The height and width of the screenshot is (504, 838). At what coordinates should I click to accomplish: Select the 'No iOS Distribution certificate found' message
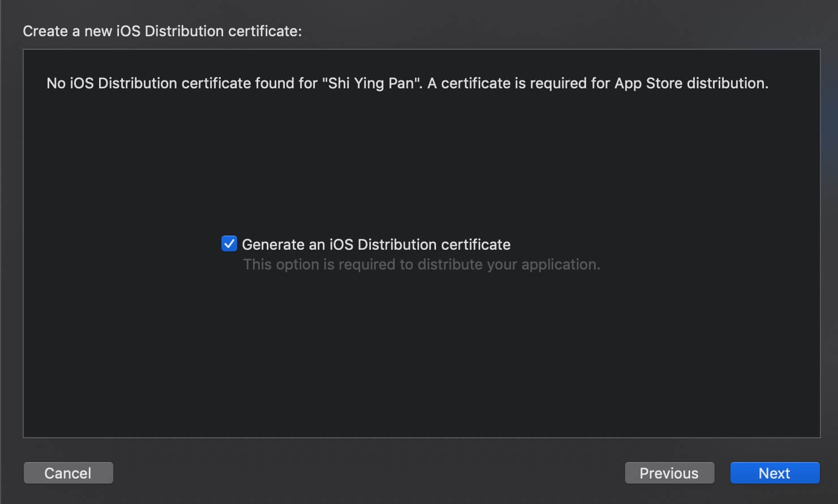[x=407, y=83]
